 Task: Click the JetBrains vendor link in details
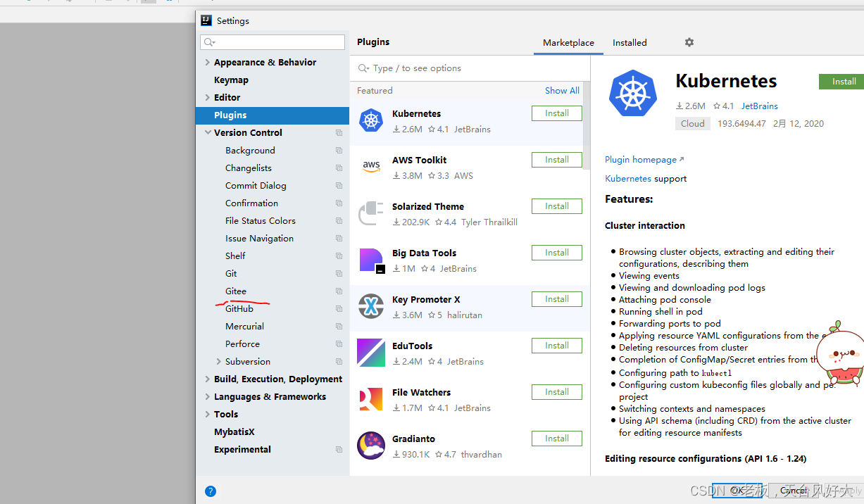coord(760,106)
